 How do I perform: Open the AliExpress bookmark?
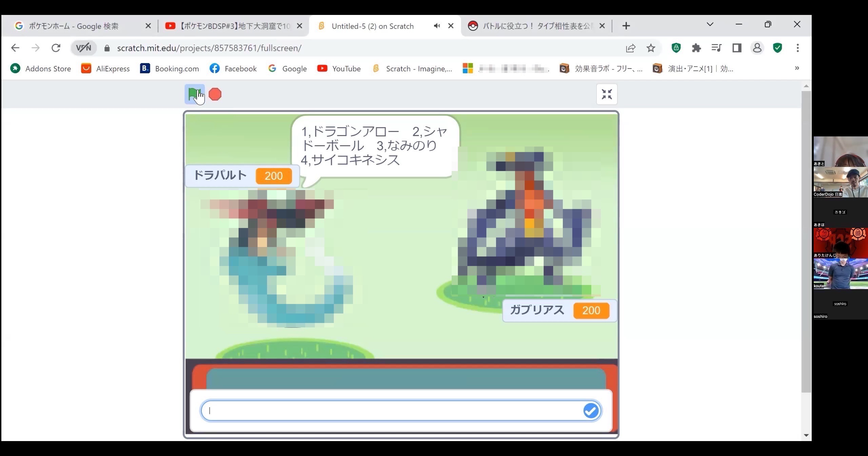tap(105, 69)
